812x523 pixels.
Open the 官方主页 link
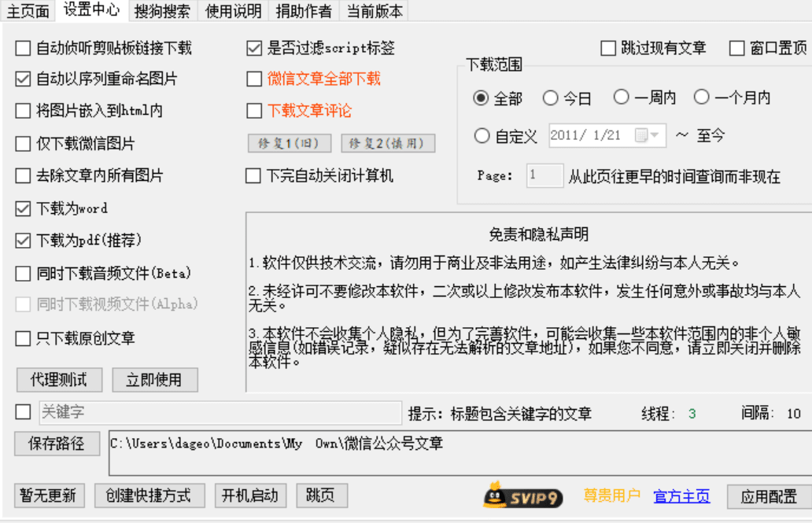coord(681,496)
